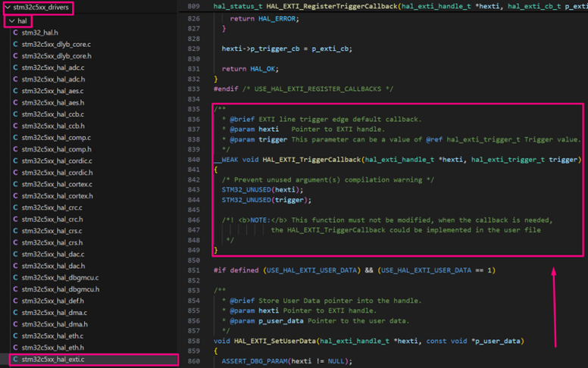Open stm32c5xx_hal_cortex.c file
This screenshot has width=588, height=368.
(57, 184)
